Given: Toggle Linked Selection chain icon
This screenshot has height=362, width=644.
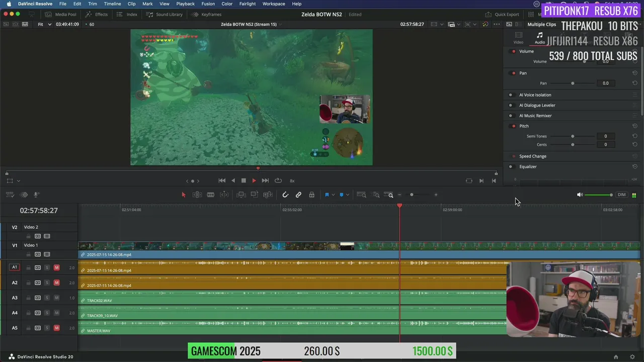Looking at the screenshot, I should (298, 195).
